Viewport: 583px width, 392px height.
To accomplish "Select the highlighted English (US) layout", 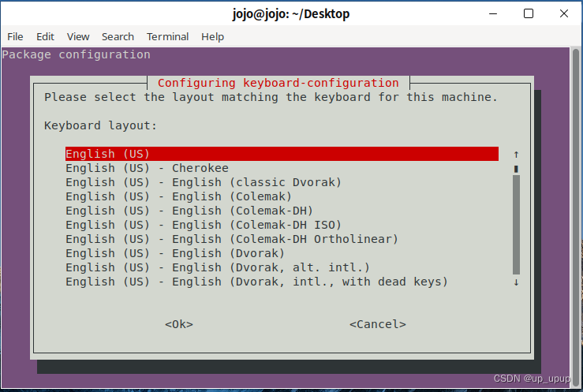I will (282, 154).
